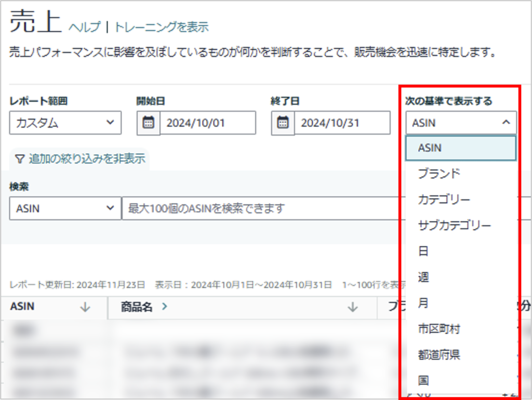Click the 商品名 column header text
This screenshot has width=532, height=400.
(137, 306)
